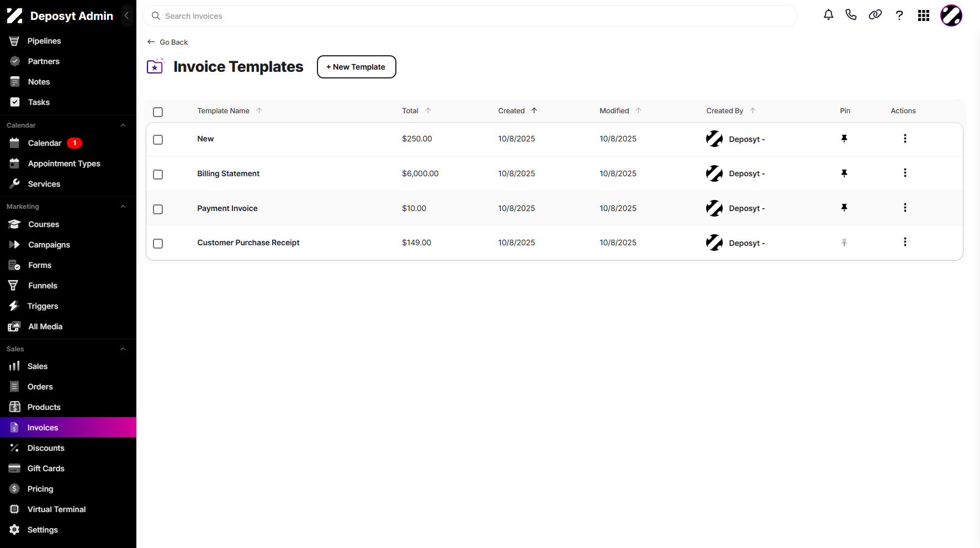Open the Customer Purchase Receipt template
This screenshot has width=980, height=548.
tap(248, 243)
